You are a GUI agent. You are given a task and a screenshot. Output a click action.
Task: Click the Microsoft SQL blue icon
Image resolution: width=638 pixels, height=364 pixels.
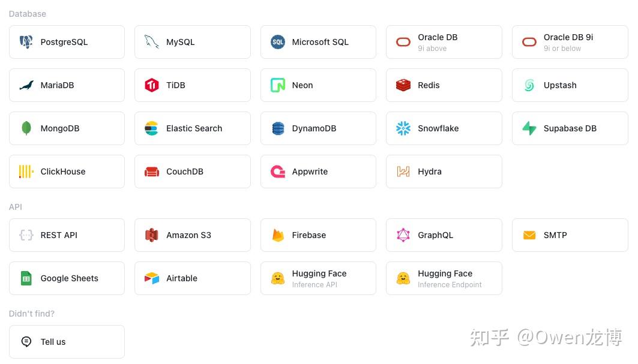coord(278,42)
